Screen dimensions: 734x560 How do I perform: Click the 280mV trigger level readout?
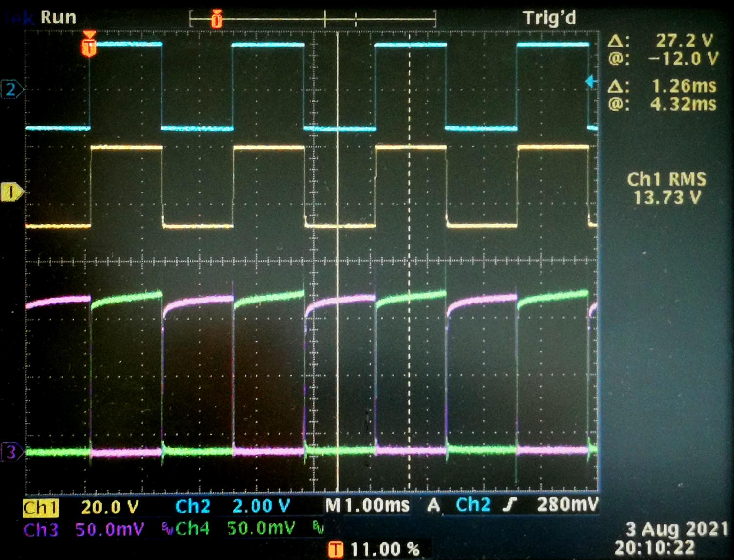pos(568,505)
